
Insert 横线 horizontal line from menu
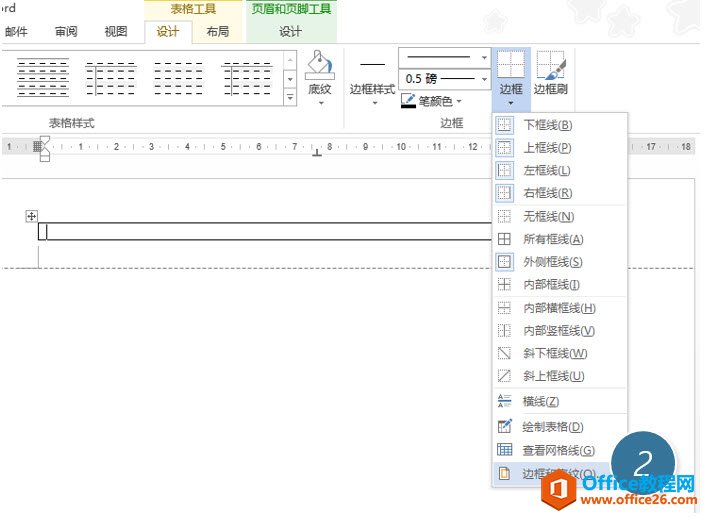(x=540, y=401)
